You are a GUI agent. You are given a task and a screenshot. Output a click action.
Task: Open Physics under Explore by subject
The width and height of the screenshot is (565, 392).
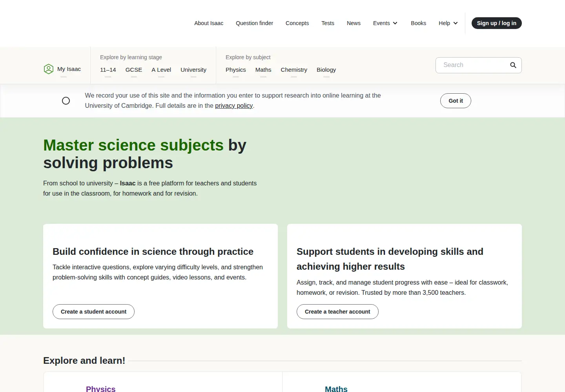tap(236, 70)
